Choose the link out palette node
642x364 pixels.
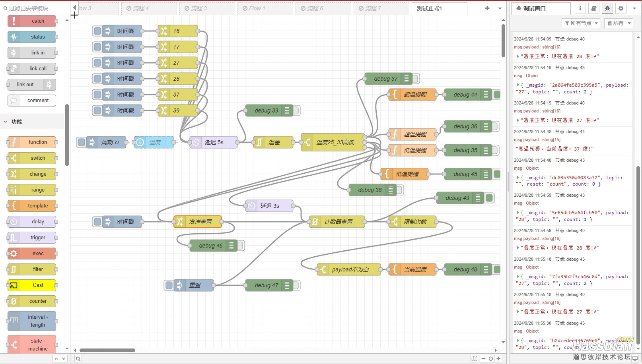tap(32, 85)
